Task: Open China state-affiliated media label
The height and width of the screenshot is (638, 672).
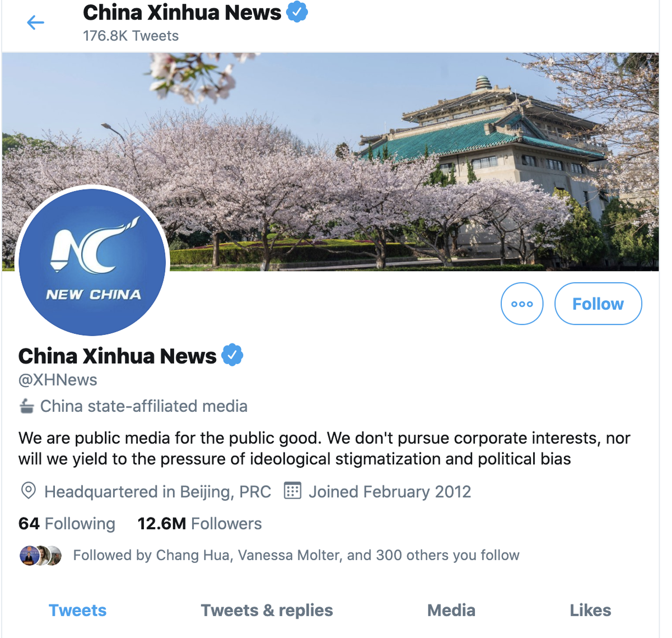Action: pyautogui.click(x=144, y=406)
